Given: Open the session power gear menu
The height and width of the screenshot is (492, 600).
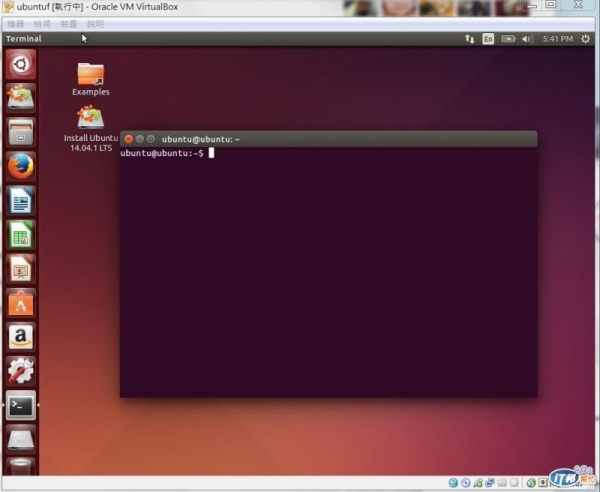Looking at the screenshot, I should (585, 39).
